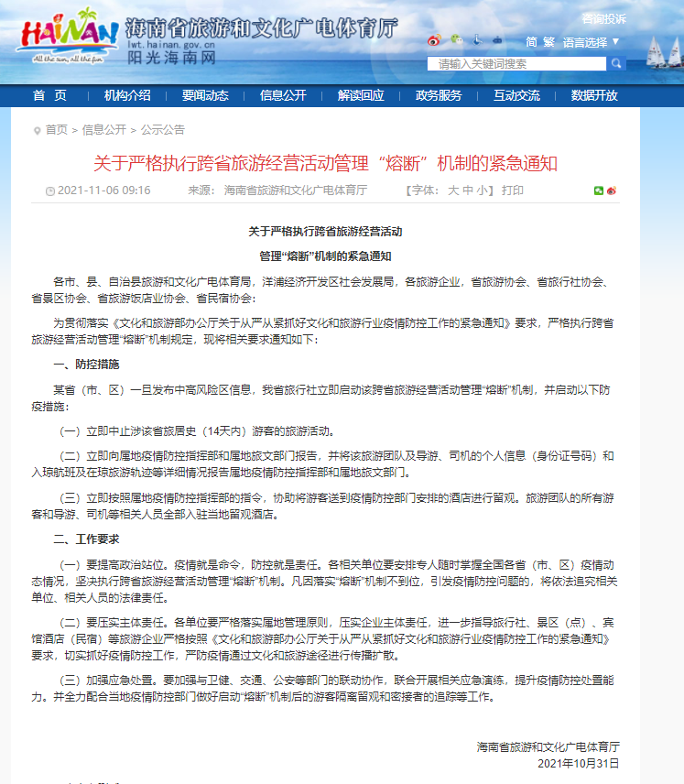Click the 阳光海南网 text in the header
The image size is (684, 784).
[171, 58]
